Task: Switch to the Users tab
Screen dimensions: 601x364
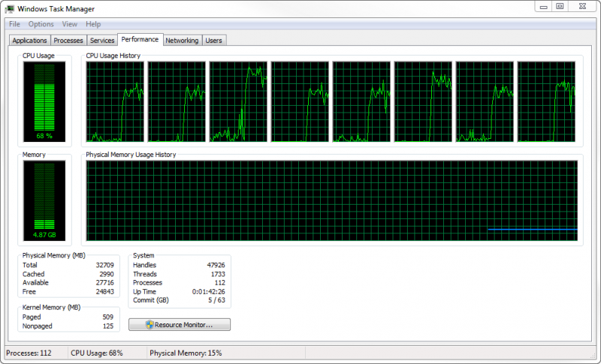Action: tap(213, 41)
